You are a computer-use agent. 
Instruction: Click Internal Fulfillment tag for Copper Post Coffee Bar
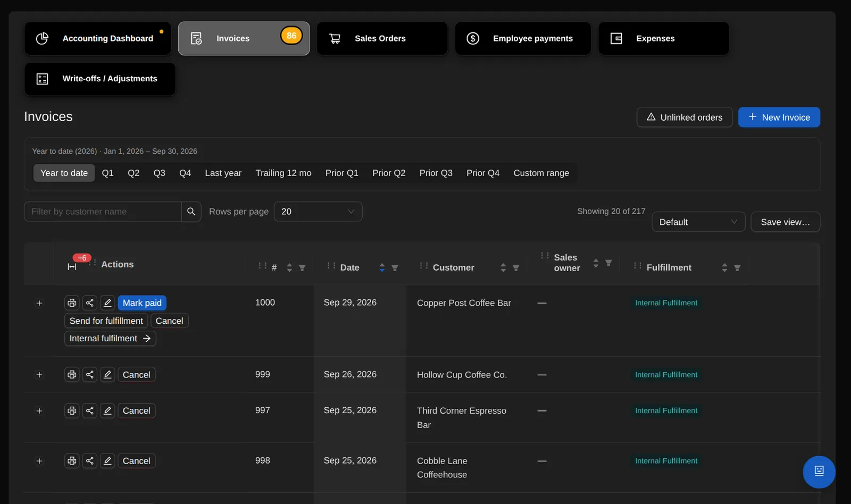[x=666, y=303]
